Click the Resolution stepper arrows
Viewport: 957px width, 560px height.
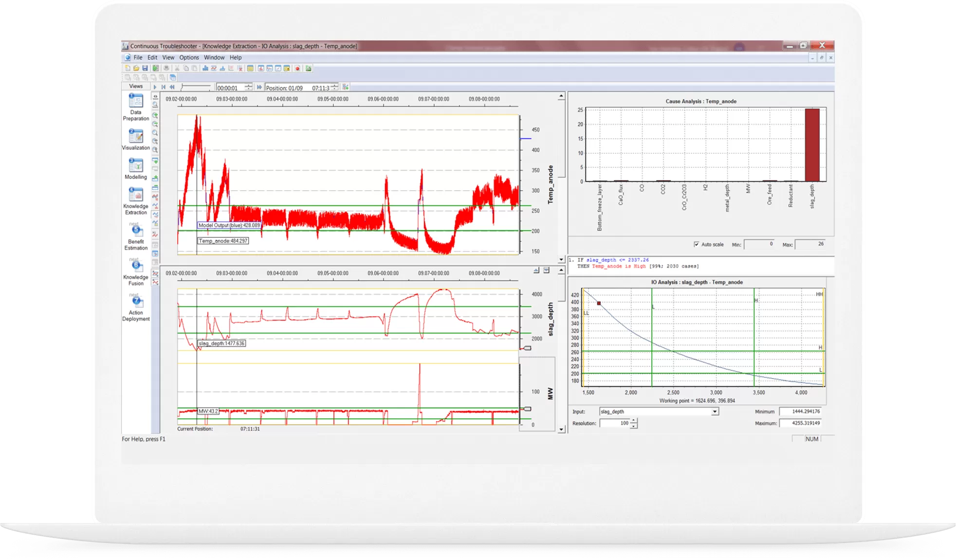coord(633,423)
